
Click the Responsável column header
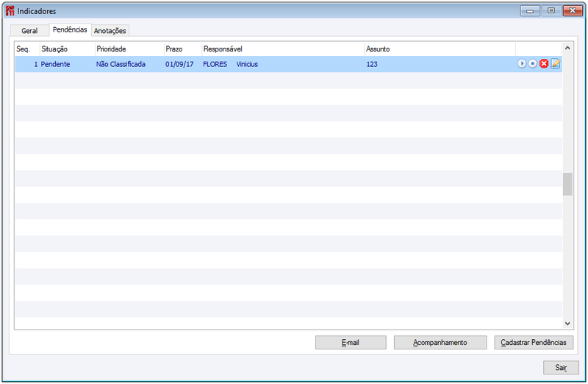click(x=283, y=49)
